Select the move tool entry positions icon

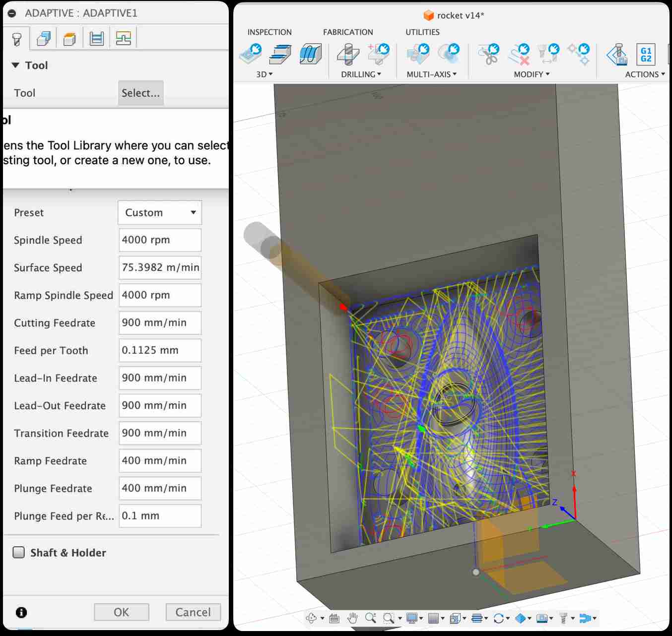pyautogui.click(x=548, y=54)
